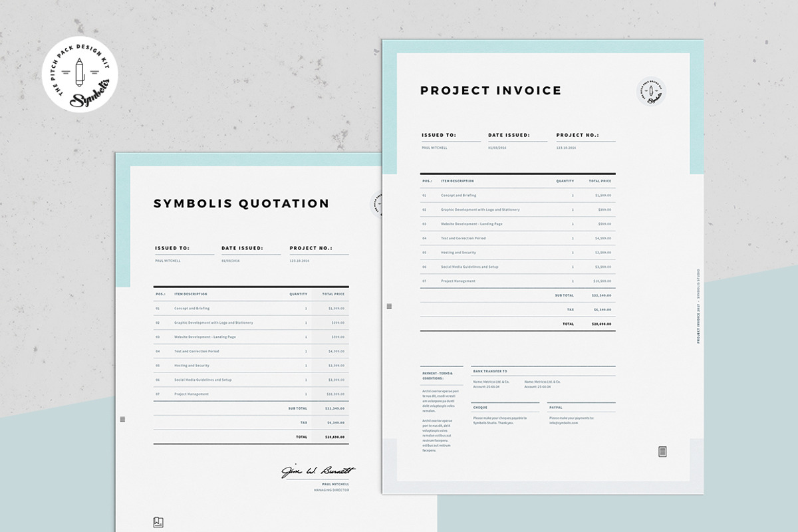Click 'Social Media Guidelines and Setup' in invoice

pos(469,267)
